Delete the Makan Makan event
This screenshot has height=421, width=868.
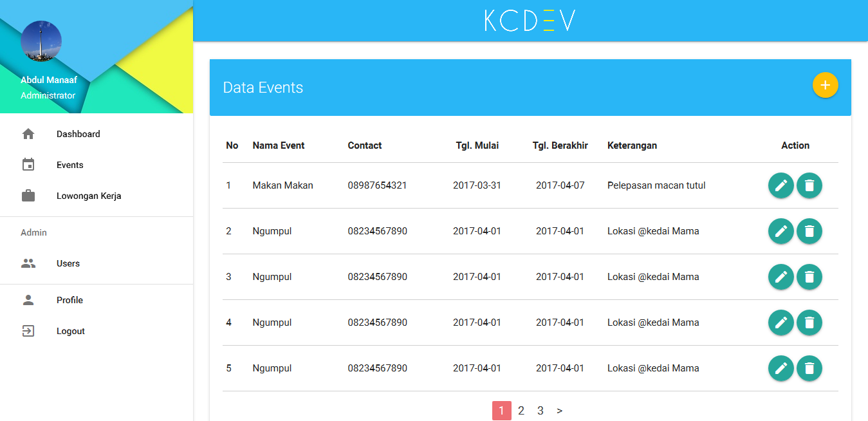tap(809, 185)
